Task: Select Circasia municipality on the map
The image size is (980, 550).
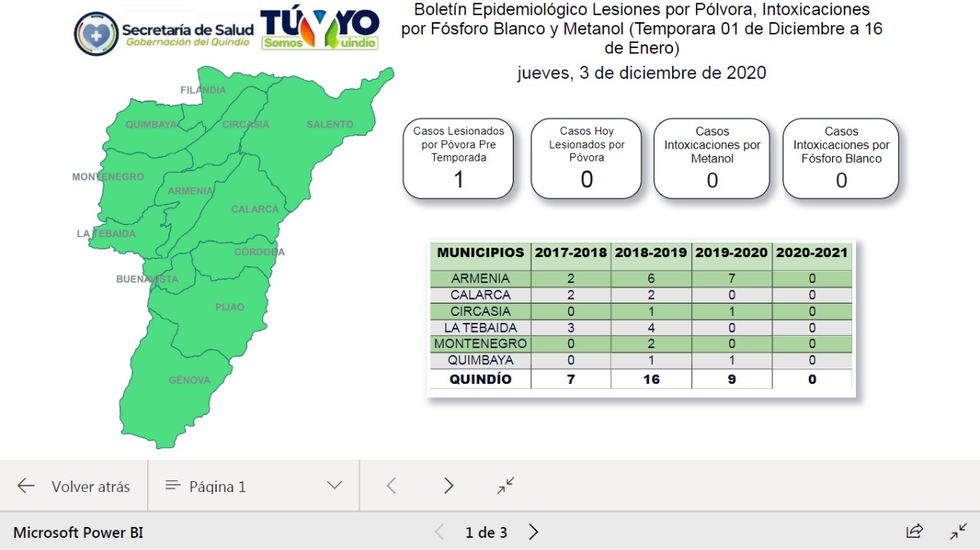Action: (246, 124)
